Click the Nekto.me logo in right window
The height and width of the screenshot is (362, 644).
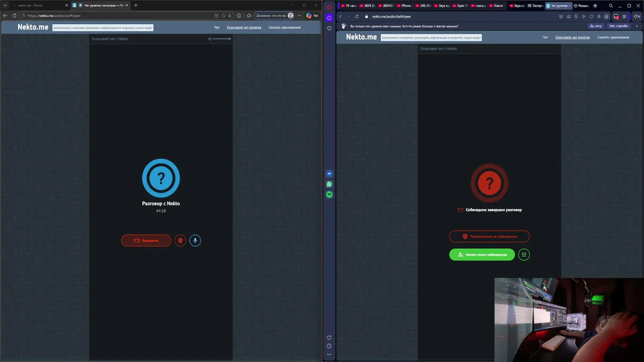361,37
